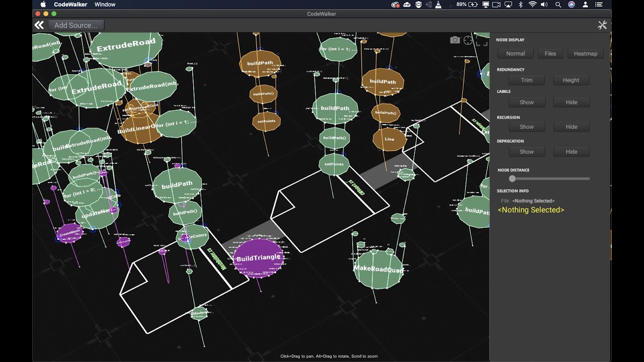The width and height of the screenshot is (644, 362).
Task: Click the File: <Nothing Selected> value
Action: (x=533, y=201)
